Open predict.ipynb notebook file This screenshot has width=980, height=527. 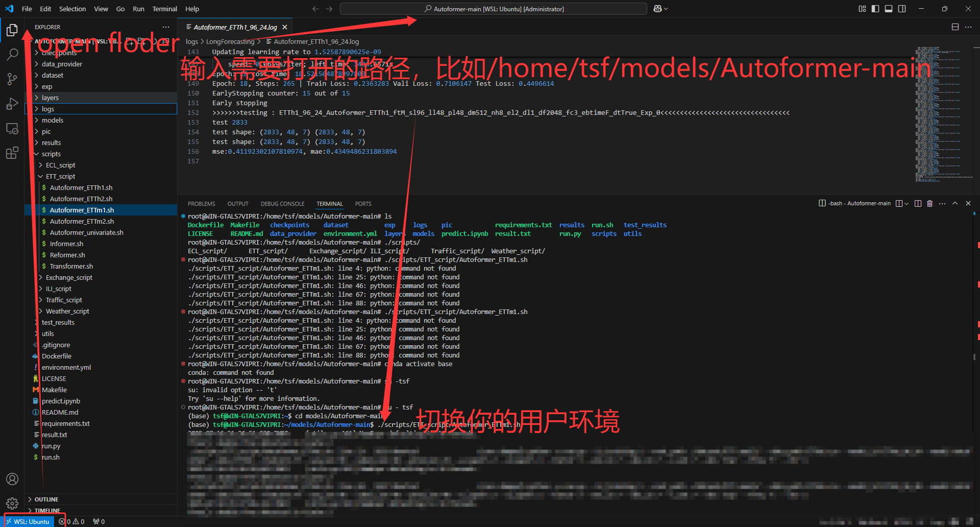point(101,401)
